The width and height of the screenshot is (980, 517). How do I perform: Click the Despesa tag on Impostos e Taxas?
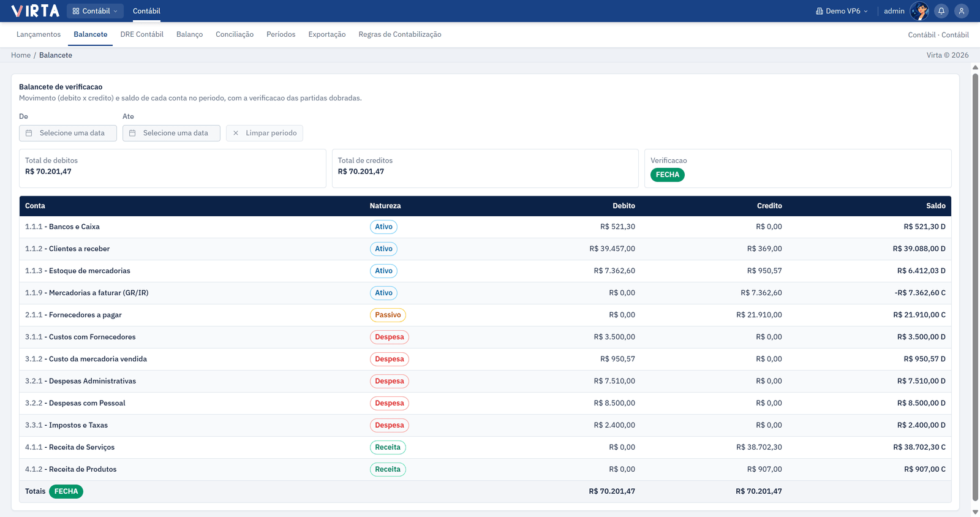pos(390,425)
